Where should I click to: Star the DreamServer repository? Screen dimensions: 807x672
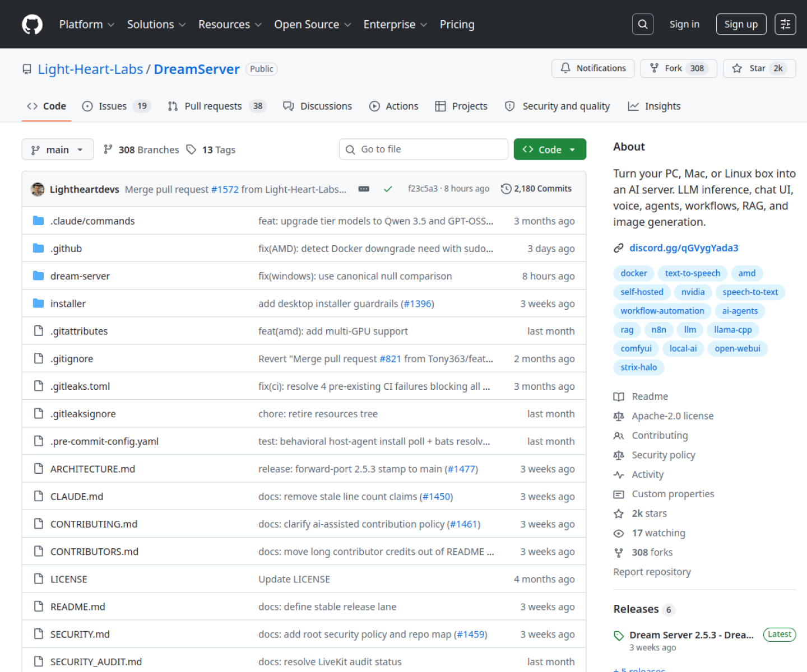pyautogui.click(x=759, y=68)
